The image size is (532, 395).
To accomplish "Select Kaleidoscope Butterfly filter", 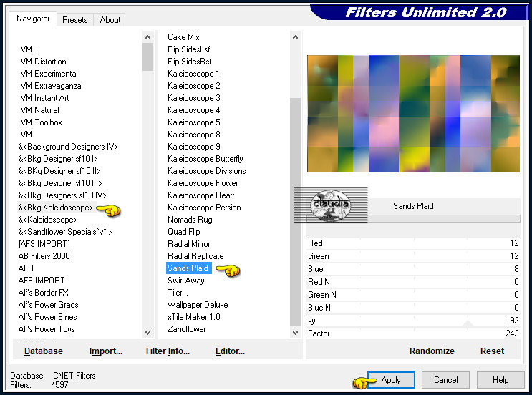I will coord(205,159).
